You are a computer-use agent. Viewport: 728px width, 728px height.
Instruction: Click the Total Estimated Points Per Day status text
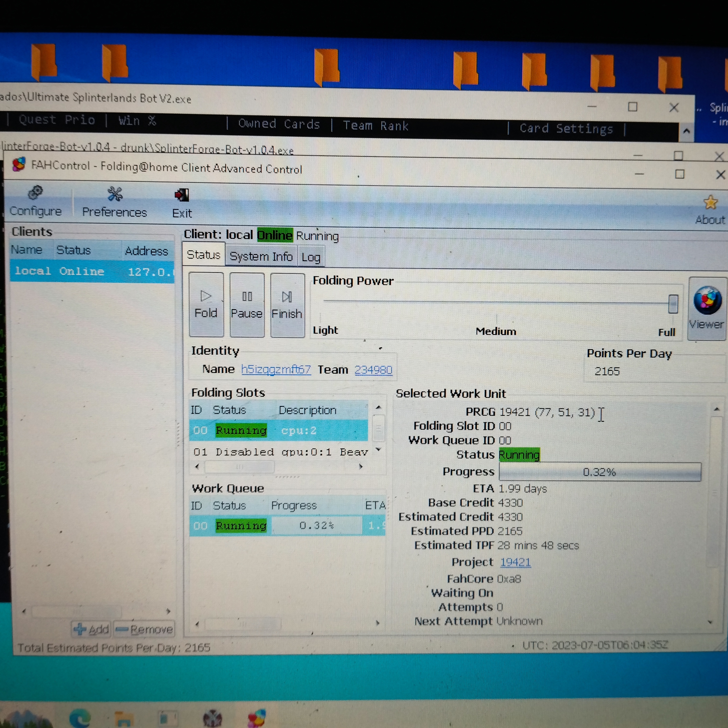[x=114, y=648]
